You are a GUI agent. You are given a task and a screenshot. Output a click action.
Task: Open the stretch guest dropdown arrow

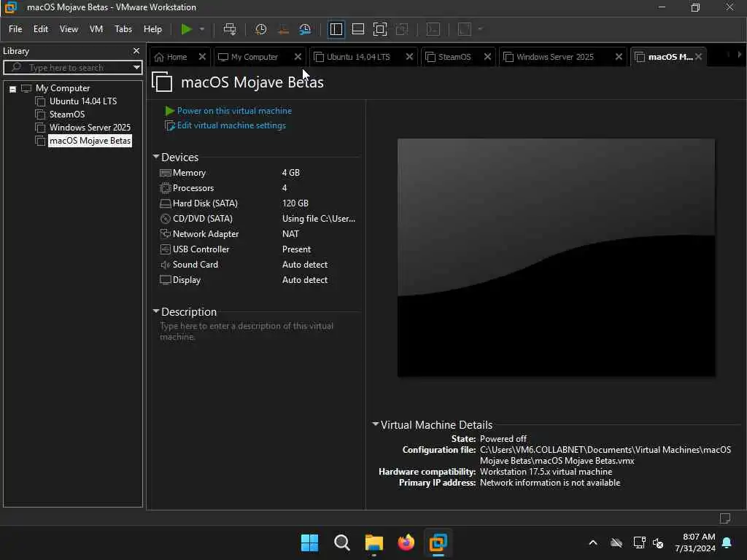[x=480, y=29]
